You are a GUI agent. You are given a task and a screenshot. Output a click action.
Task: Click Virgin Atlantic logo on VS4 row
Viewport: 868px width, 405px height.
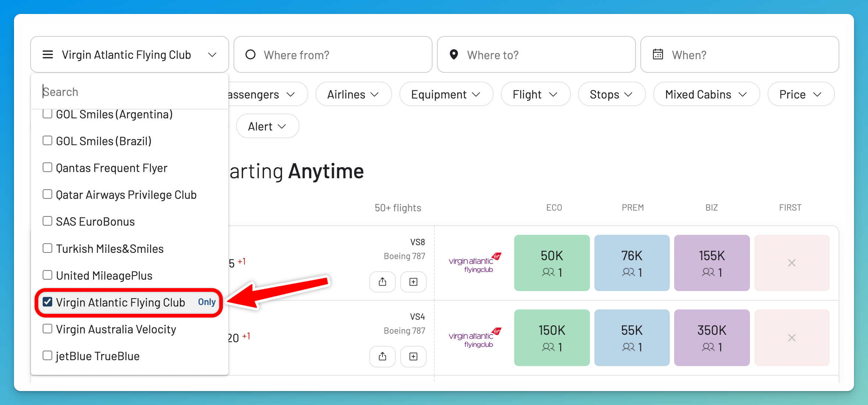475,338
